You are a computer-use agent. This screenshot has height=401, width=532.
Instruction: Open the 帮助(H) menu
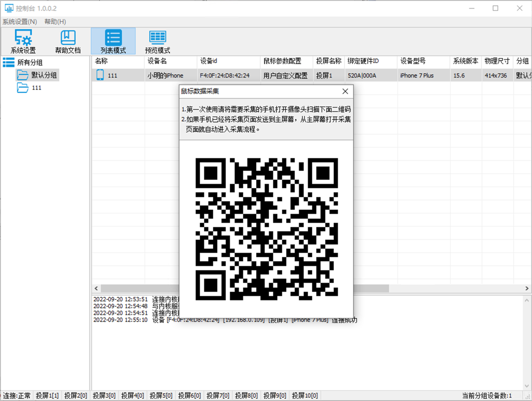coord(55,22)
